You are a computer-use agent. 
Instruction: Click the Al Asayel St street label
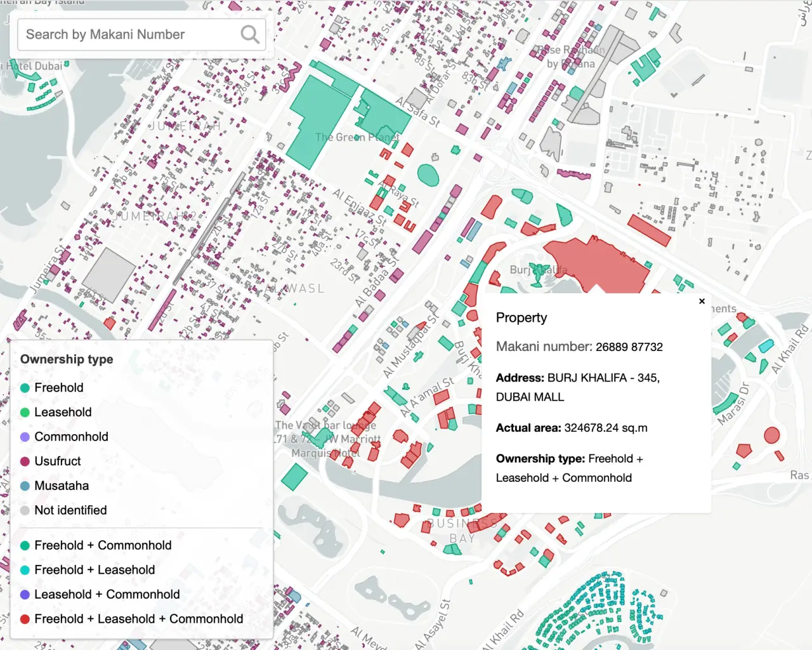(x=433, y=624)
